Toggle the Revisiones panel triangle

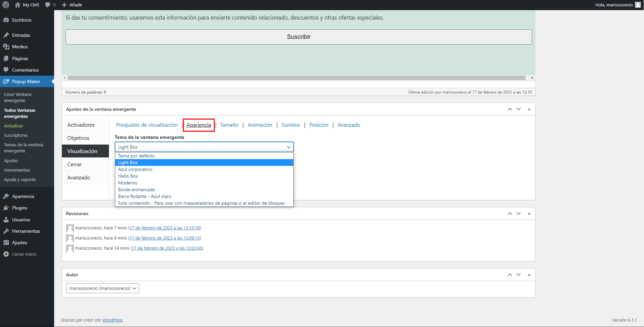(529, 213)
